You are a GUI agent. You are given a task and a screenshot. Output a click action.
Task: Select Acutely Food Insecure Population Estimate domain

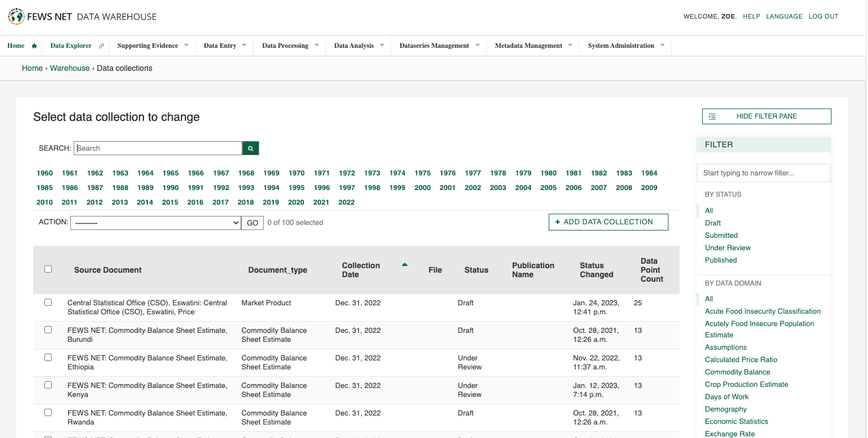(x=759, y=329)
